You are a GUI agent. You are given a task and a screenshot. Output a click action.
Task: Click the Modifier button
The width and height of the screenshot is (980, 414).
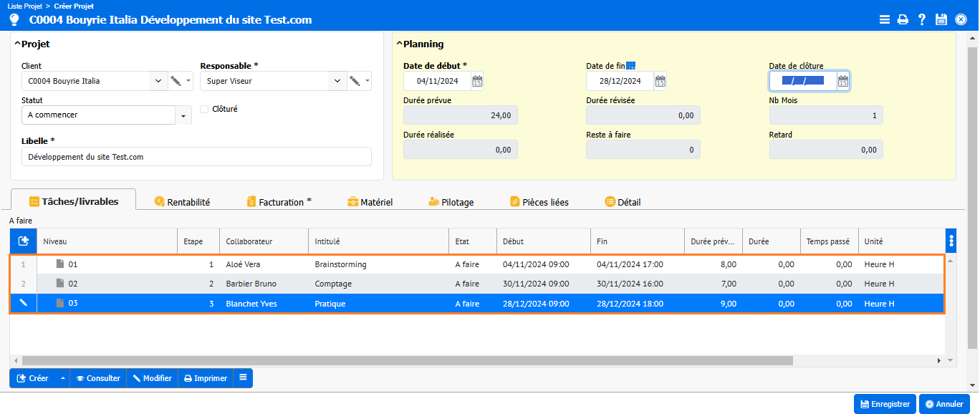[152, 378]
